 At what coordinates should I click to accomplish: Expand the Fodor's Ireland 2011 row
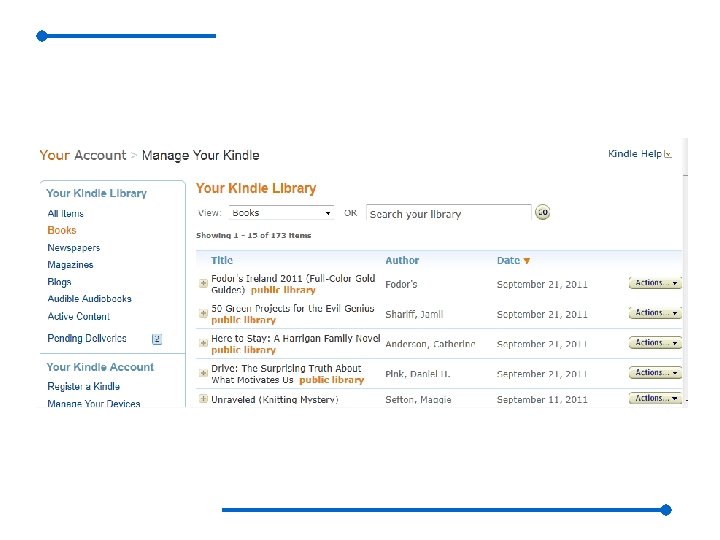pos(203,283)
